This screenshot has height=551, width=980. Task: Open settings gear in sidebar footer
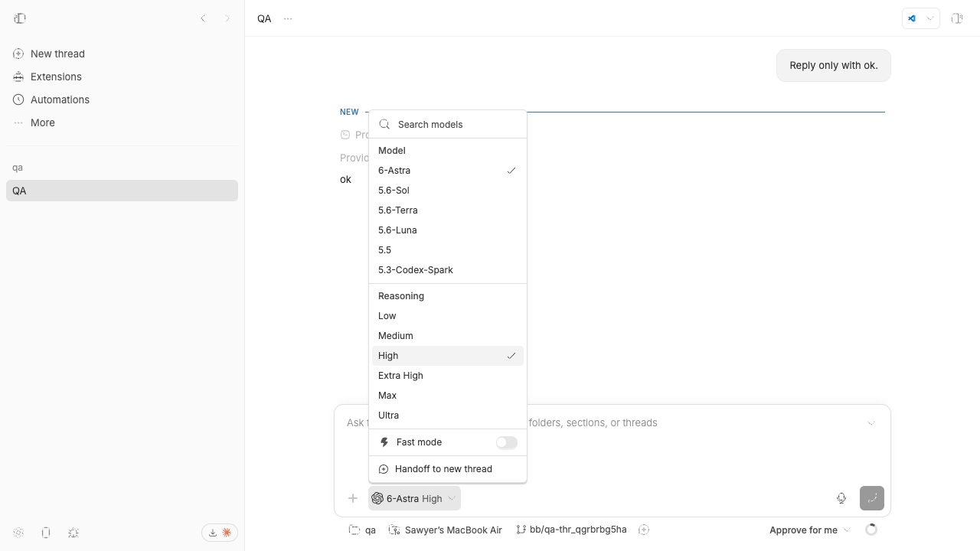[18, 533]
